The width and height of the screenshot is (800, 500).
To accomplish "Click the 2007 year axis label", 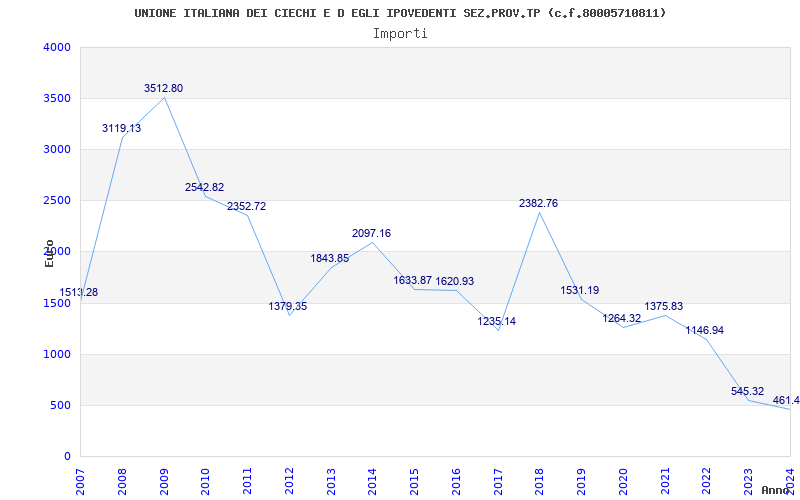I will click(x=80, y=482).
